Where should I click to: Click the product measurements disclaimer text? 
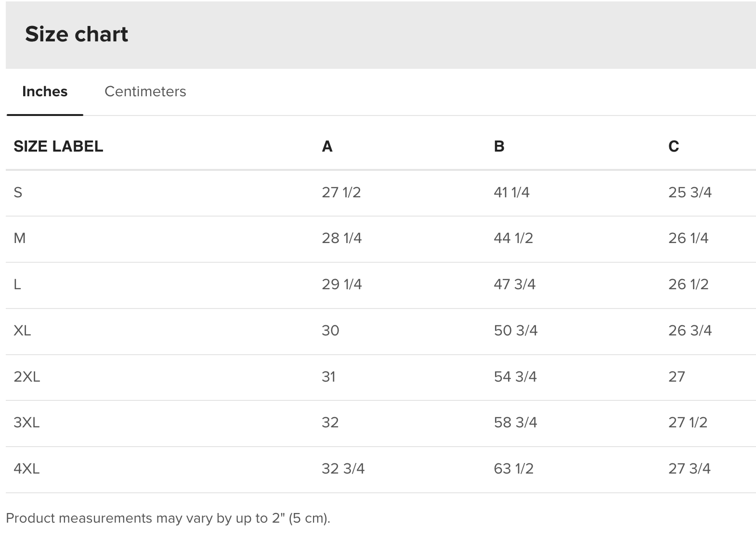[168, 518]
